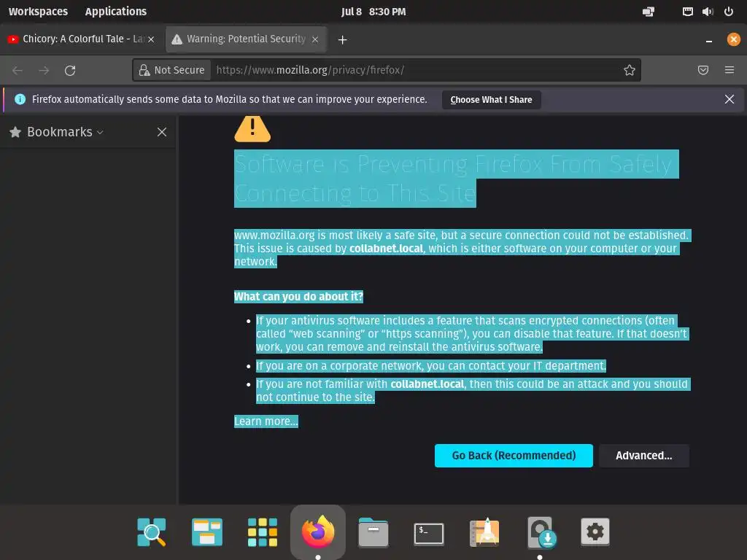Viewport: 747px width, 560px height.
Task: Click the network monitors tray icon
Action: pyautogui.click(x=649, y=12)
